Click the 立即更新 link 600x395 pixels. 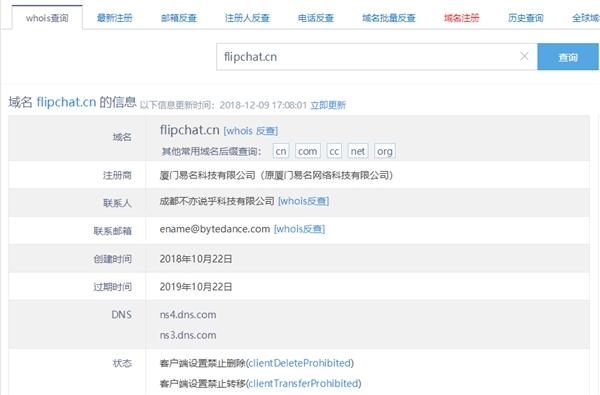328,105
